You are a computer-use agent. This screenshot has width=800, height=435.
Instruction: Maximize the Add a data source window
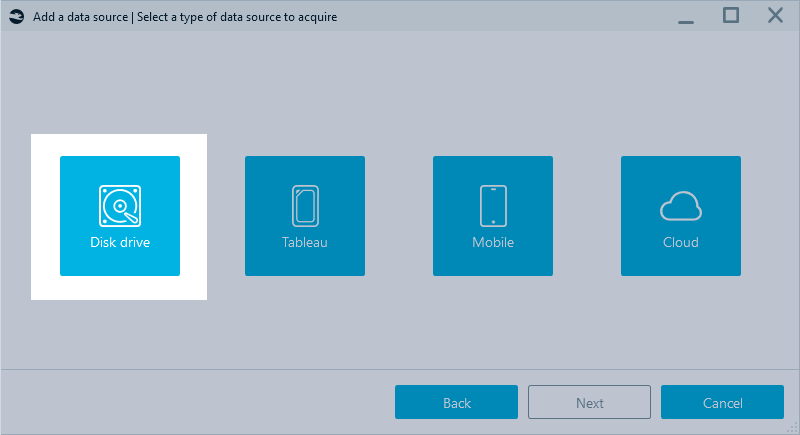[731, 16]
